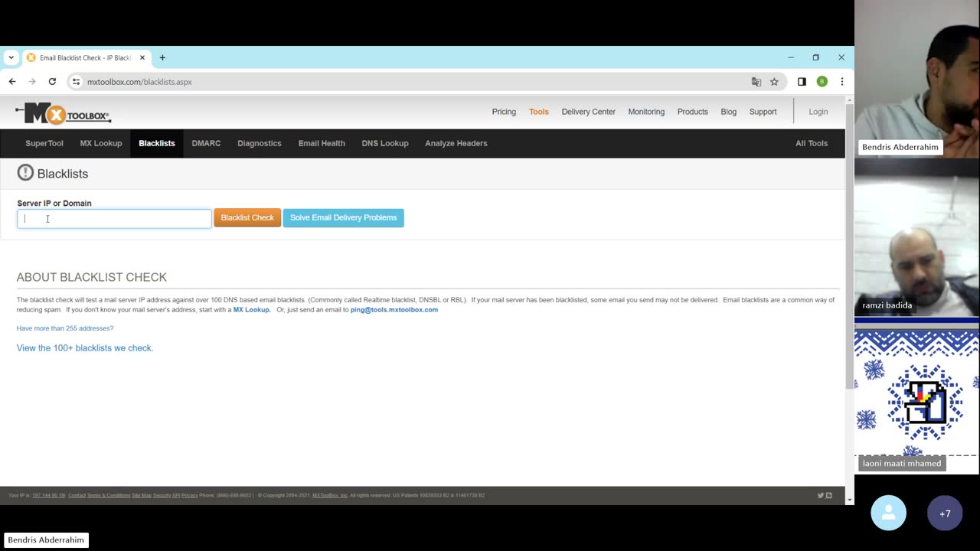Click the Bendris Abderrahim presenter label
The height and width of the screenshot is (551, 980).
coord(46,540)
